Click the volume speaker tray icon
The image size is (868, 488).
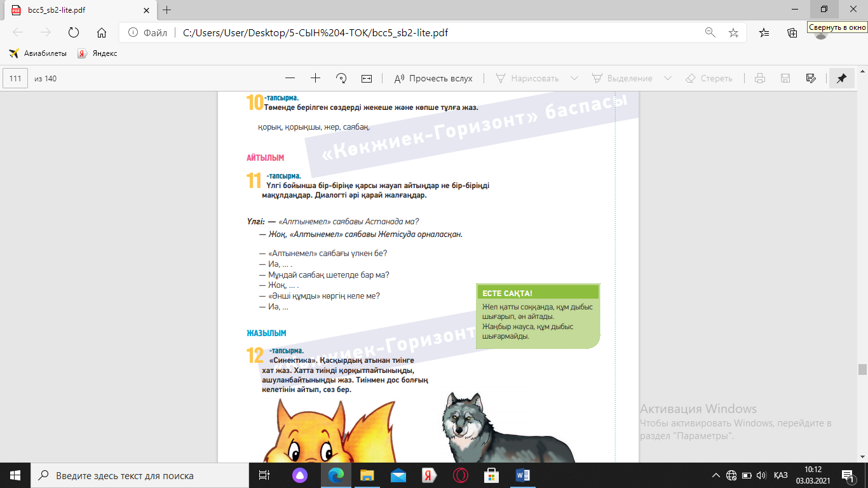pyautogui.click(x=760, y=475)
